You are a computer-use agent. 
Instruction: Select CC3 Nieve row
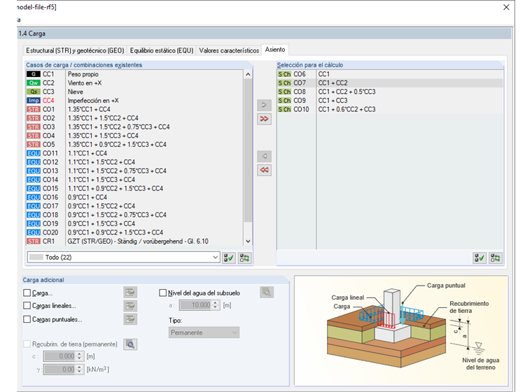(134, 92)
